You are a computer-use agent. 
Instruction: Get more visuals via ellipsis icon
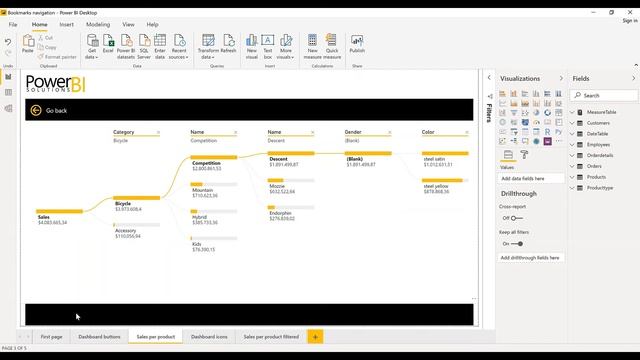click(x=558, y=141)
